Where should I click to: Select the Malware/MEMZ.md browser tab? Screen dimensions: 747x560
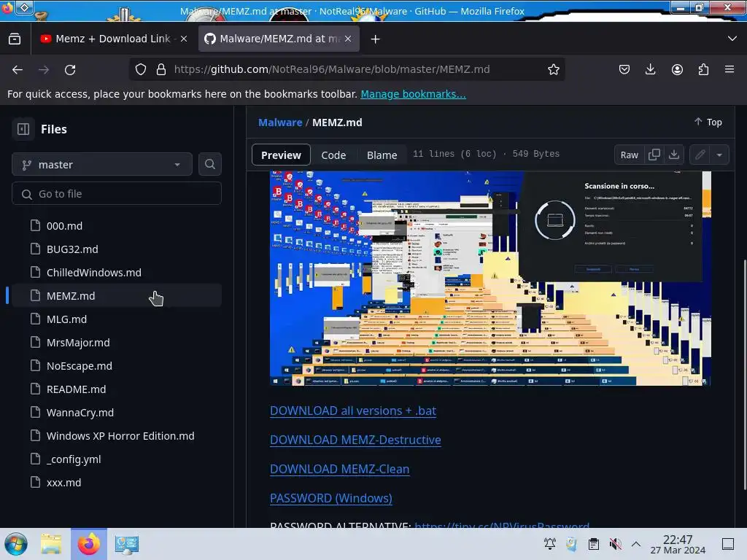279,39
